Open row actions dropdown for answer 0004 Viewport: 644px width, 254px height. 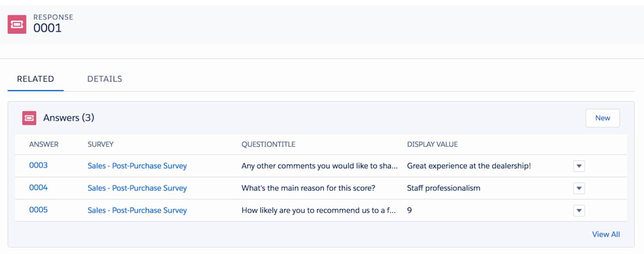[579, 188]
